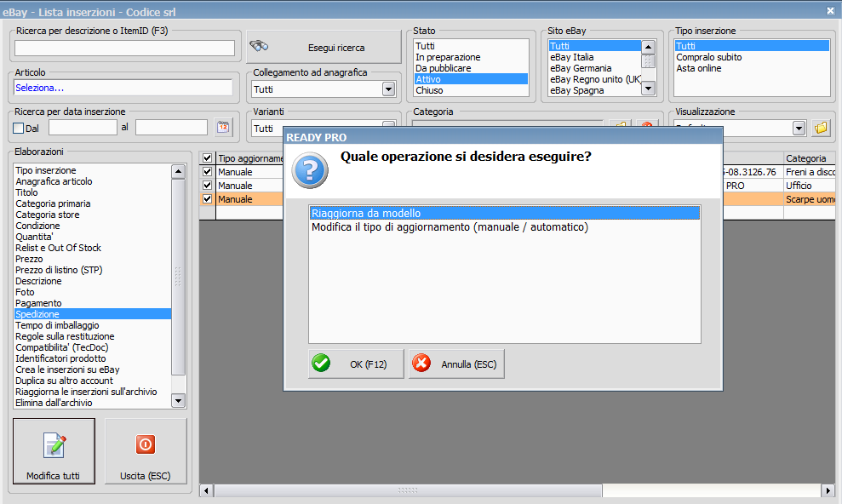Close the eBay Lista inserzioni window
Screen dimensions: 842x504
(x=830, y=10)
